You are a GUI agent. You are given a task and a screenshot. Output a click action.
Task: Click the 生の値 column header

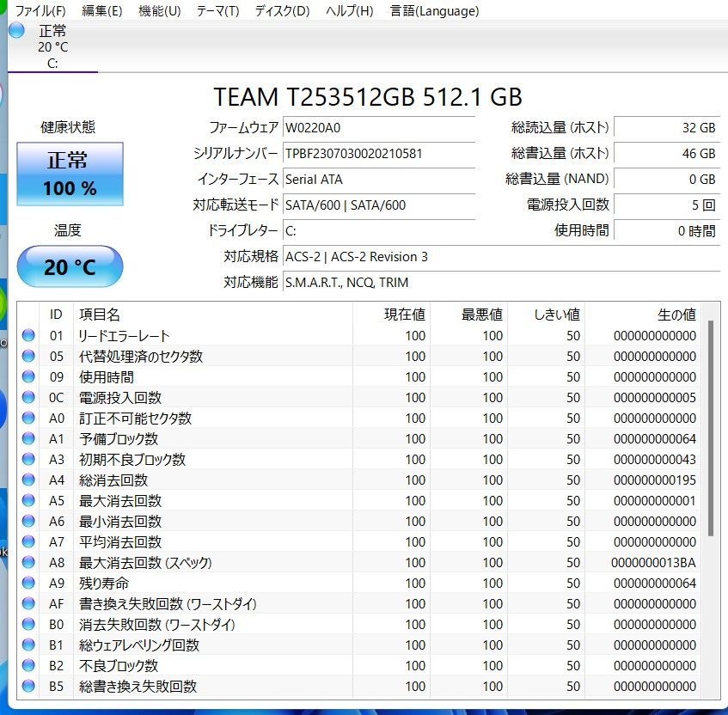click(643, 315)
